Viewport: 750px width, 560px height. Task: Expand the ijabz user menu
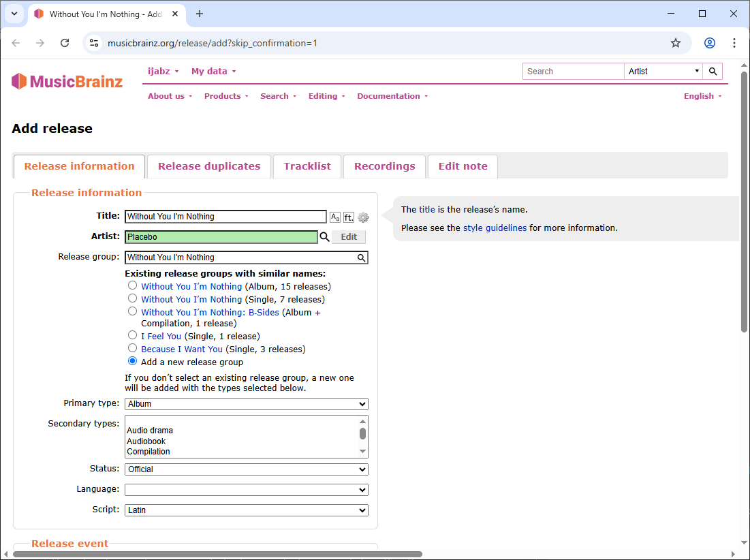[x=163, y=72]
